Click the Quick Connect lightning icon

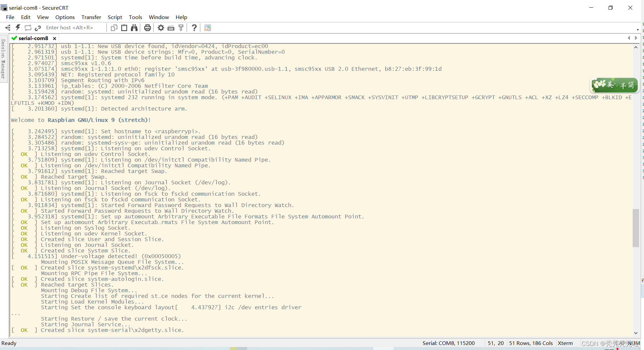click(18, 28)
